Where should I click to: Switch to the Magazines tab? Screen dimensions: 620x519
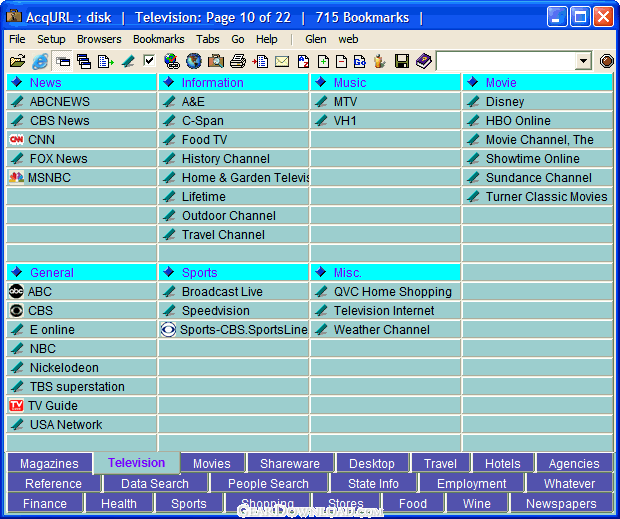coord(49,463)
